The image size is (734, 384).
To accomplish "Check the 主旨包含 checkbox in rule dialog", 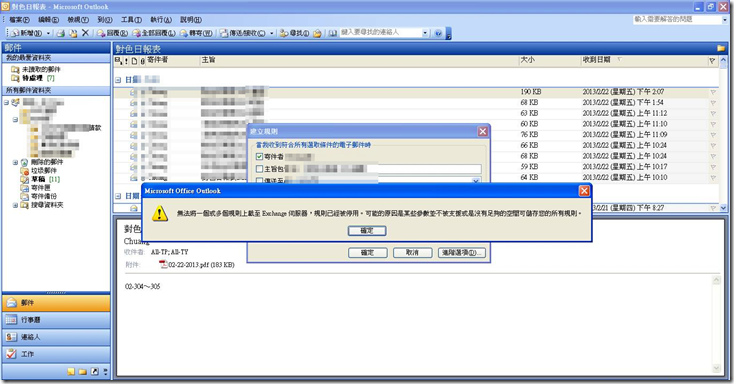I will tap(259, 169).
